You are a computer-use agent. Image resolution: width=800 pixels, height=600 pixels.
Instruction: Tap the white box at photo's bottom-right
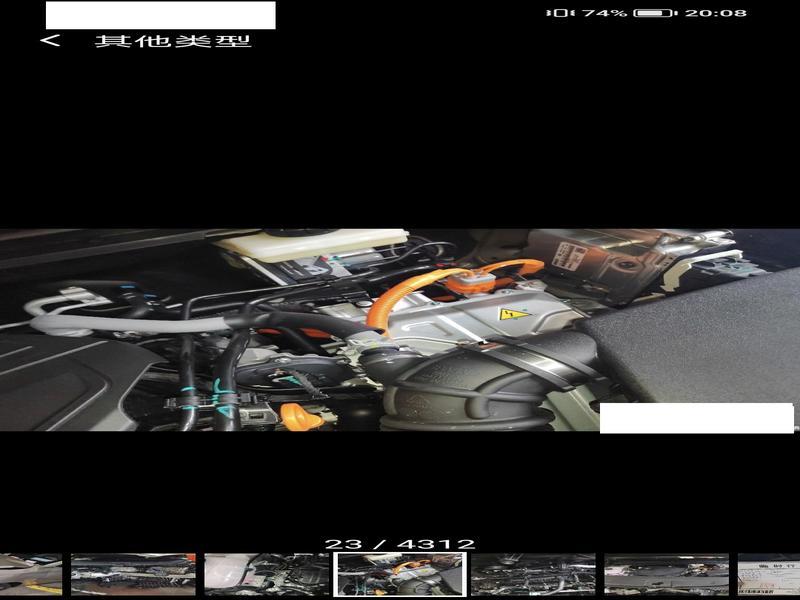[696, 418]
